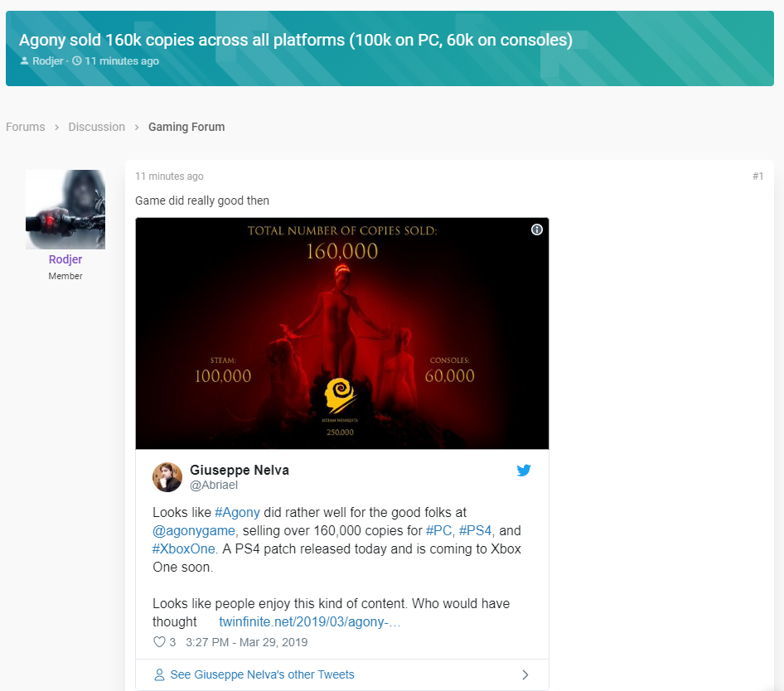Open the tweet info icon on image

(x=536, y=230)
